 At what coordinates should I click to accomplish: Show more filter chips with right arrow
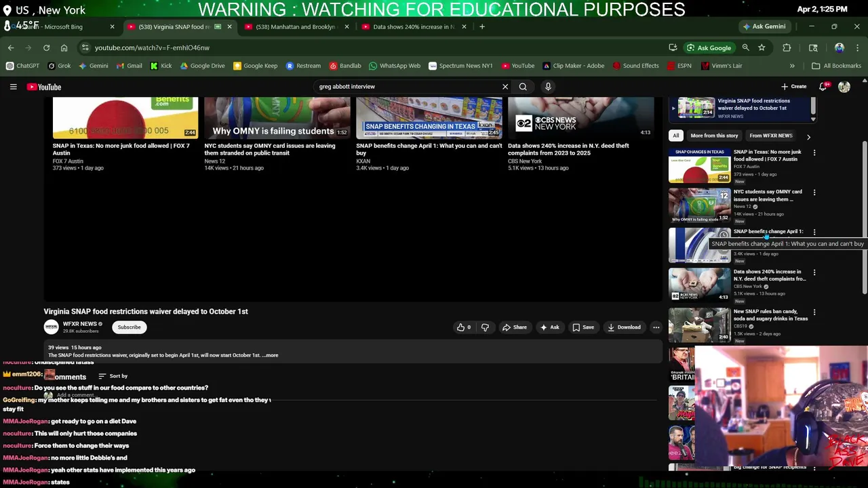[x=808, y=136]
